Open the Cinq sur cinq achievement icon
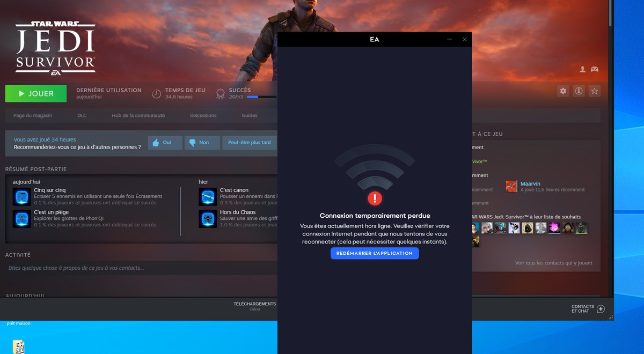The image size is (644, 354). 21,197
